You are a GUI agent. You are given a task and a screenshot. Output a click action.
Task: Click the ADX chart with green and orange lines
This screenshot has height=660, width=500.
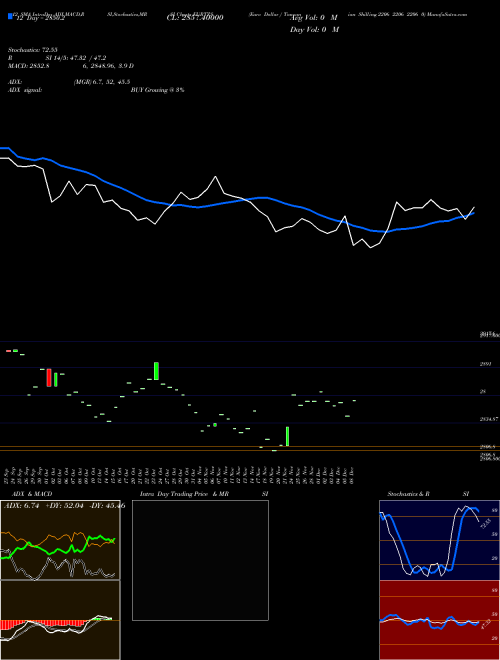pos(60,540)
